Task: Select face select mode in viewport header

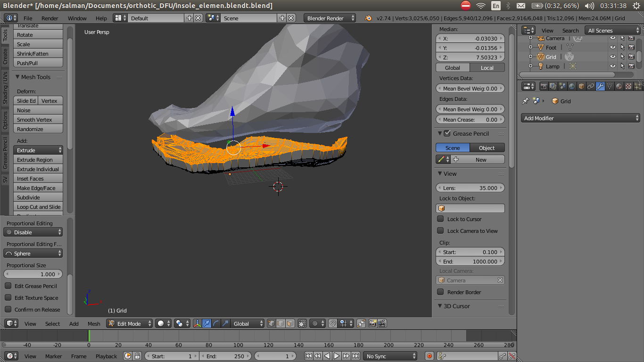Action: click(289, 323)
